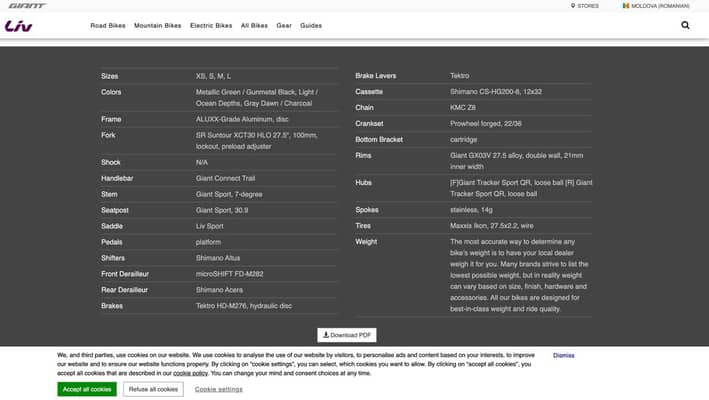Open the Electric Bikes menu
Image resolution: width=709 pixels, height=400 pixels.
tap(211, 26)
